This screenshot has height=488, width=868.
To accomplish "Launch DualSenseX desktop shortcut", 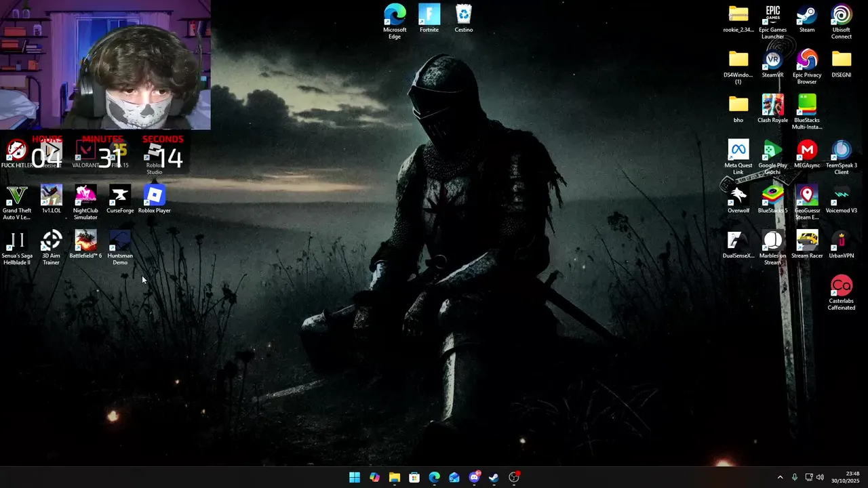I will point(738,244).
